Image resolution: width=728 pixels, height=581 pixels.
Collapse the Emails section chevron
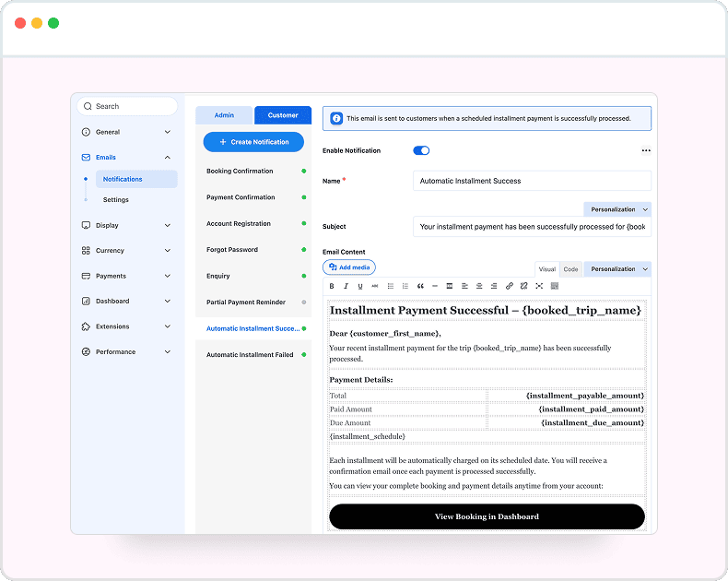(168, 158)
